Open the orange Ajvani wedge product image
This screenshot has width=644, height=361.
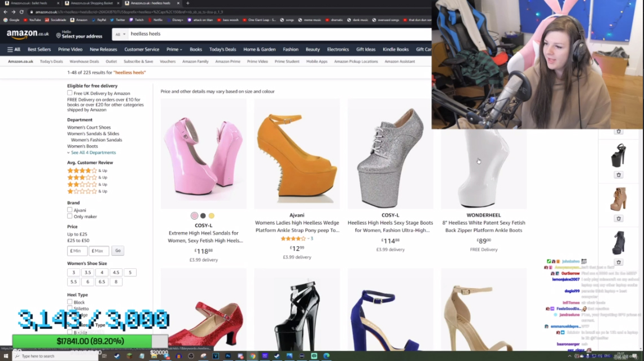point(297,154)
